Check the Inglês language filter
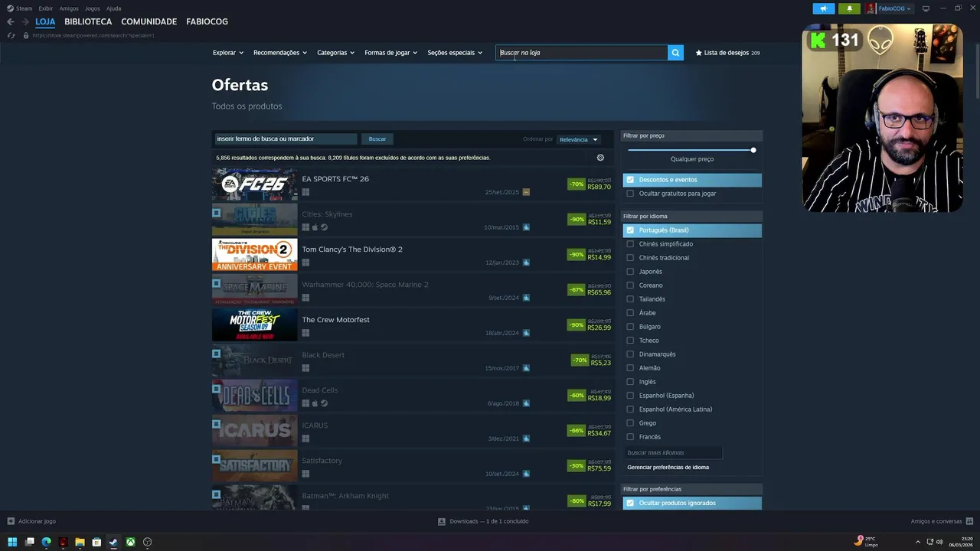The height and width of the screenshot is (551, 980). coord(630,382)
